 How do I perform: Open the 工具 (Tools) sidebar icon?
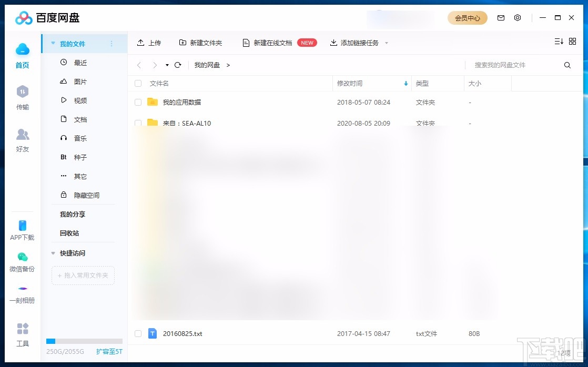[x=22, y=329]
